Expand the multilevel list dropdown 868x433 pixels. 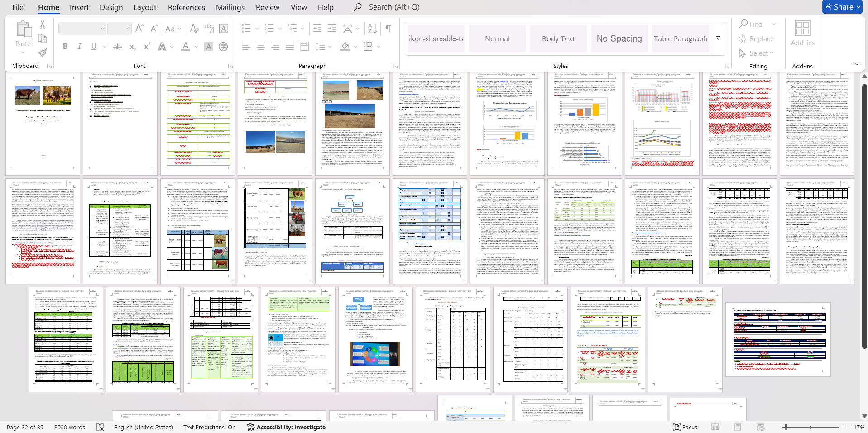coord(302,29)
